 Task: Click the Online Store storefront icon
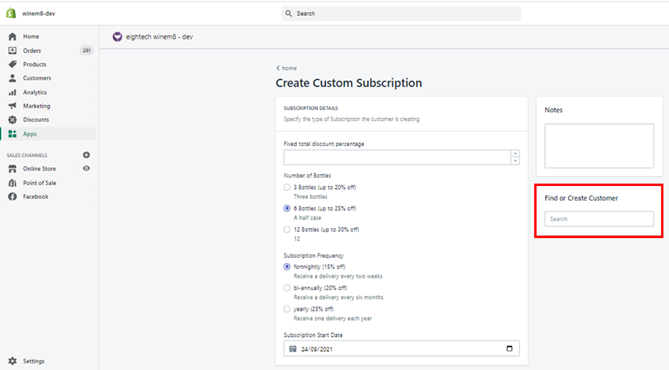[12, 169]
